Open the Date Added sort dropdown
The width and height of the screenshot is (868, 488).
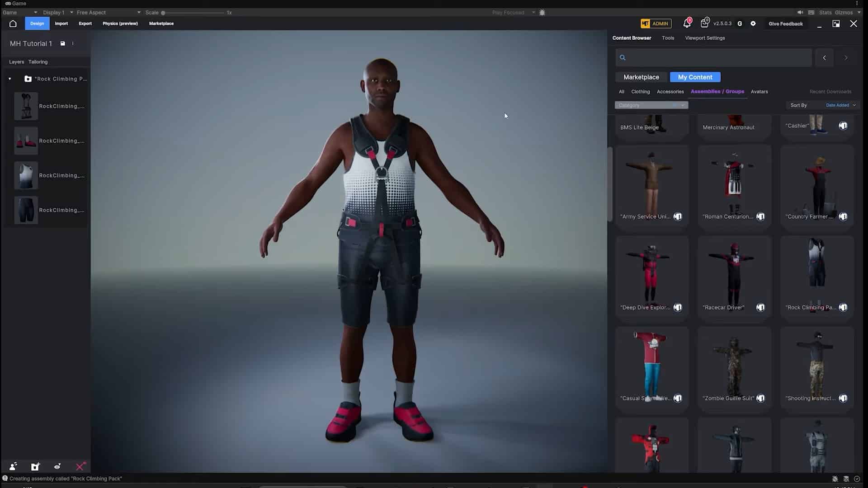pyautogui.click(x=840, y=105)
